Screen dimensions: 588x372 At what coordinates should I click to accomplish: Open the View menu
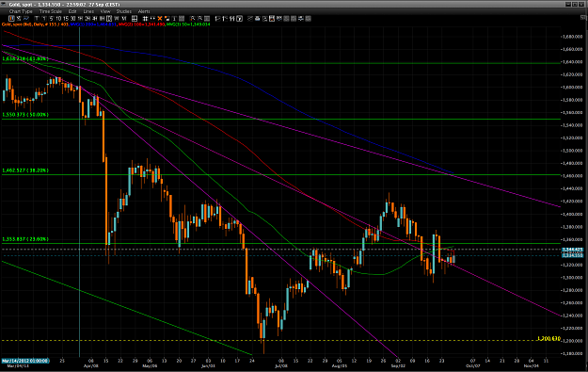click(x=105, y=11)
